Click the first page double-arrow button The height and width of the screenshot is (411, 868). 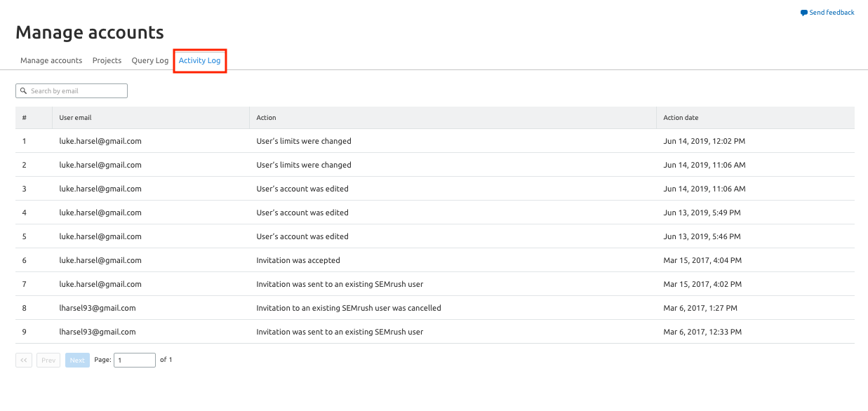tap(24, 360)
